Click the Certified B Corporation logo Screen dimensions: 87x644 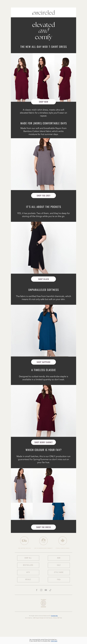pos(43,603)
